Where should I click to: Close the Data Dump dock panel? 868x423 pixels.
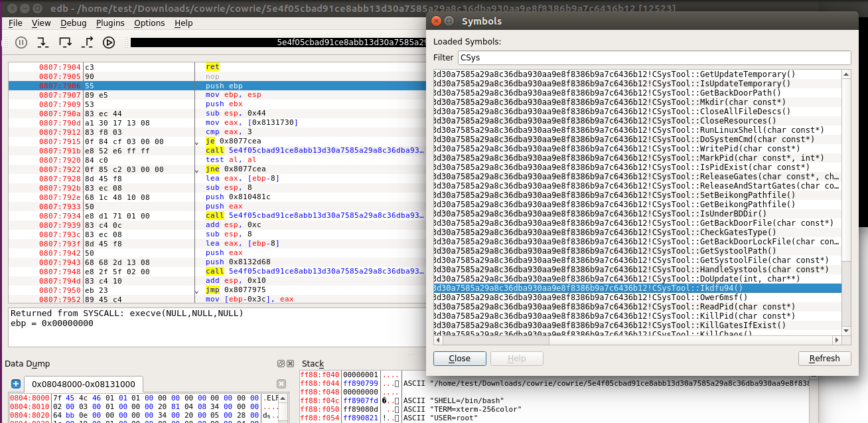click(x=290, y=363)
